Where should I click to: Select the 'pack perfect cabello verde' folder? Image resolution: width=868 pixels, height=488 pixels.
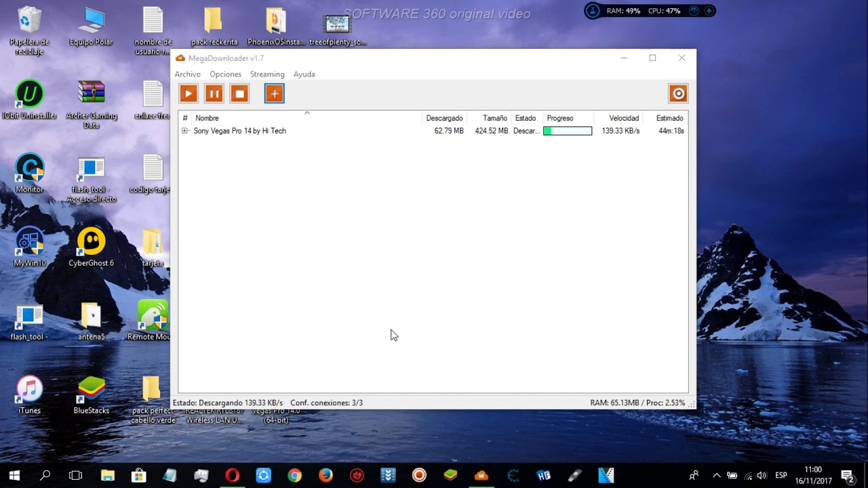coord(153,399)
